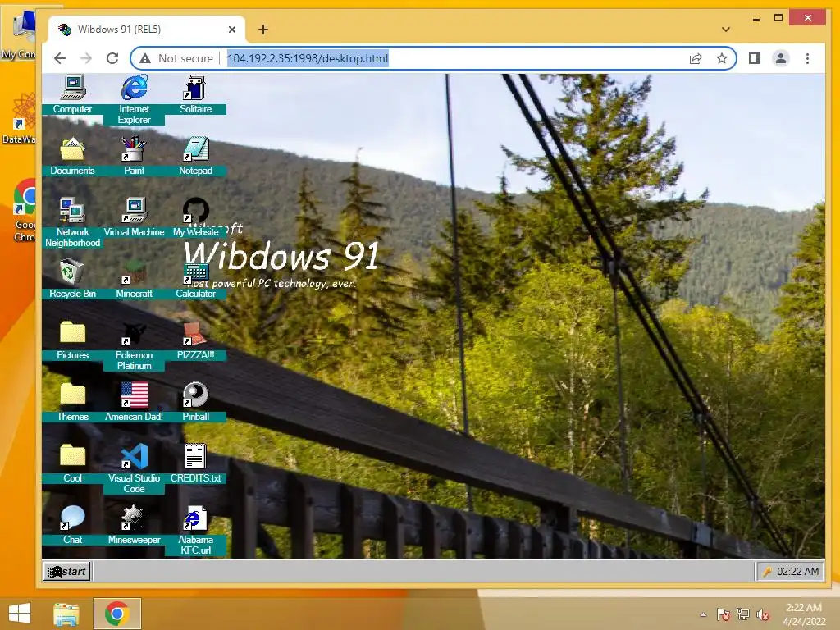Bookmark this page with the star icon

(722, 58)
